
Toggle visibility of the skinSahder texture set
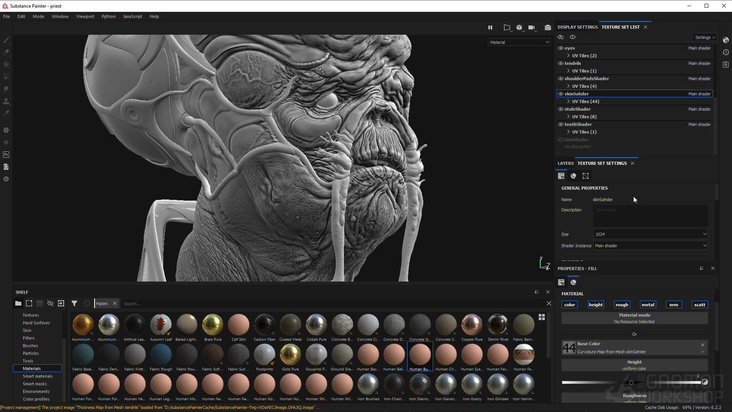tap(561, 94)
